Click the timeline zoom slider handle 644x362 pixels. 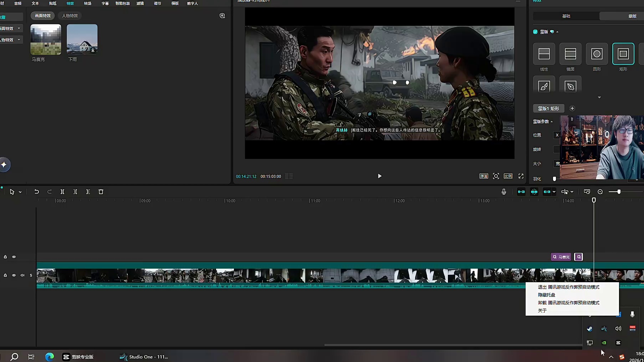619,192
